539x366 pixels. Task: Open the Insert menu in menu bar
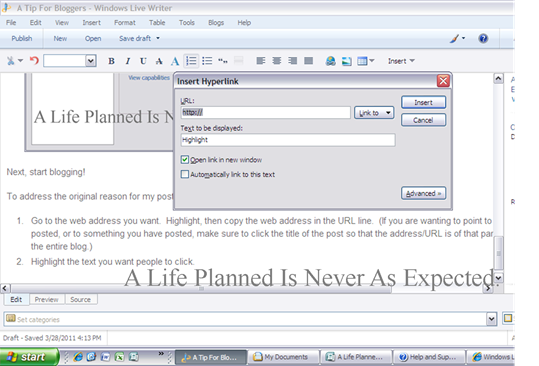[x=91, y=23]
